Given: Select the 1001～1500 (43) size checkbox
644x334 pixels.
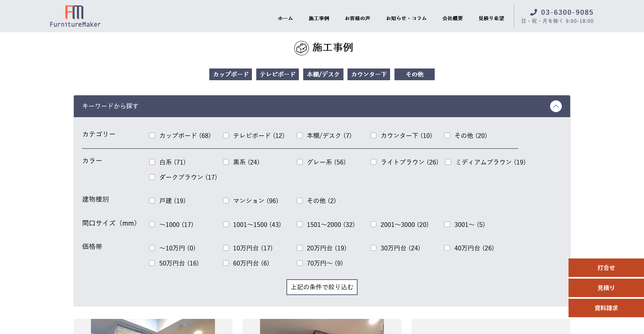Looking at the screenshot, I should pos(226,225).
